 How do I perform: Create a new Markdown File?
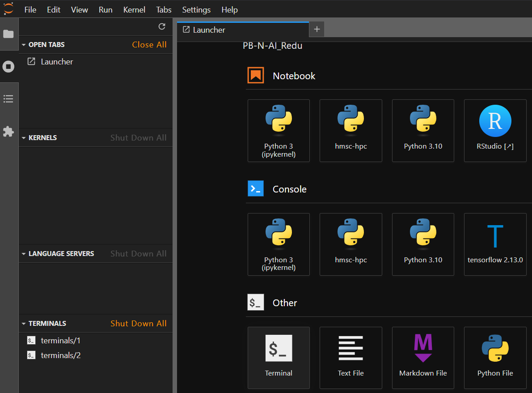[423, 358]
